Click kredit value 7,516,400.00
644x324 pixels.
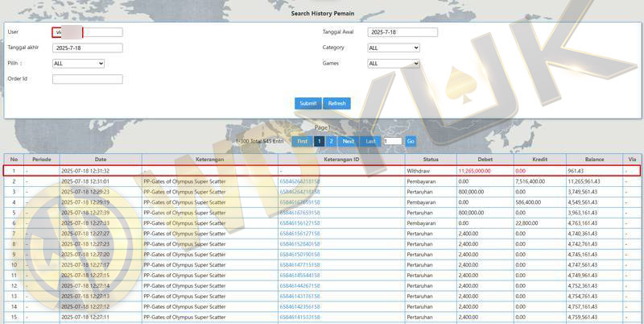tap(530, 181)
